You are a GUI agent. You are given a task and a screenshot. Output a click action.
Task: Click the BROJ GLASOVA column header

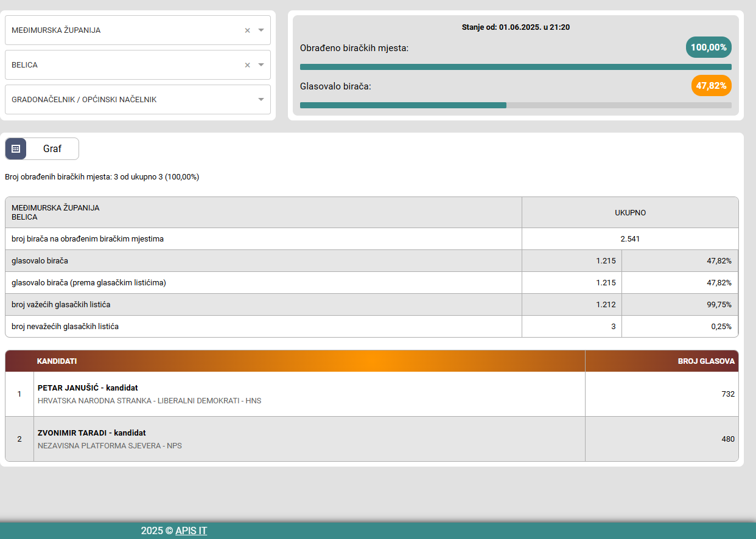pyautogui.click(x=706, y=361)
